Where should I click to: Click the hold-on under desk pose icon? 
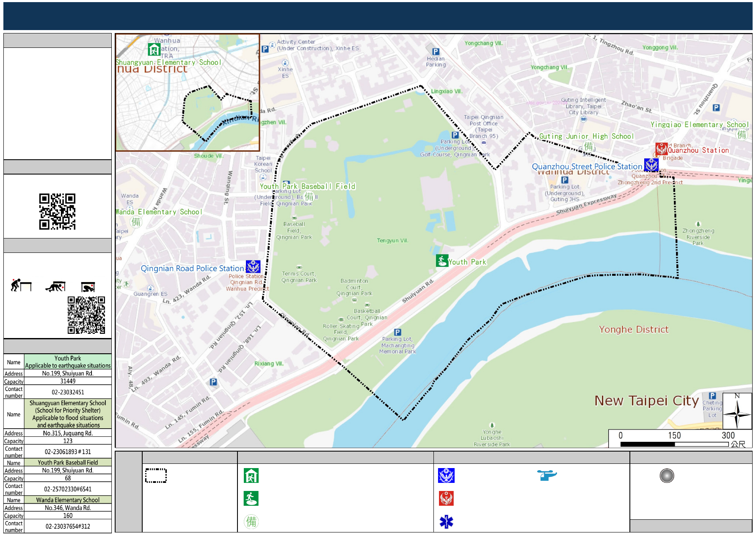coord(88,287)
